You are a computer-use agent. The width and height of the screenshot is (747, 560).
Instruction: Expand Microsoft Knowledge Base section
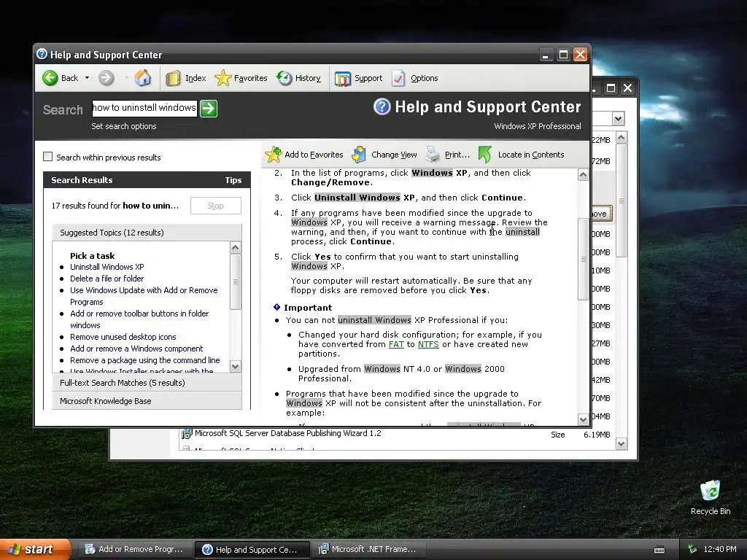pos(147,401)
